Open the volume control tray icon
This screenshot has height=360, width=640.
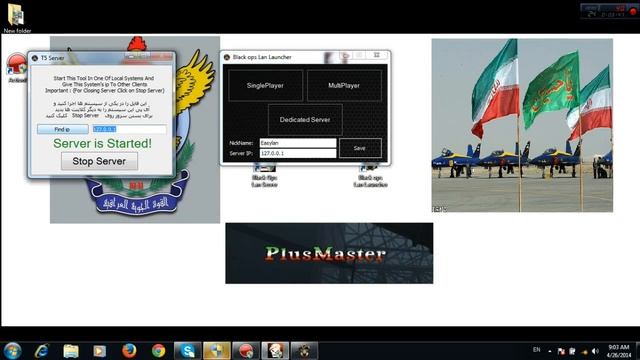[595, 351]
